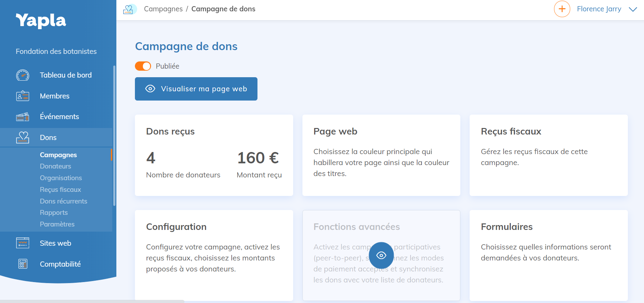Click the orange plus add button
Image resolution: width=644 pixels, height=303 pixels.
[x=562, y=9]
